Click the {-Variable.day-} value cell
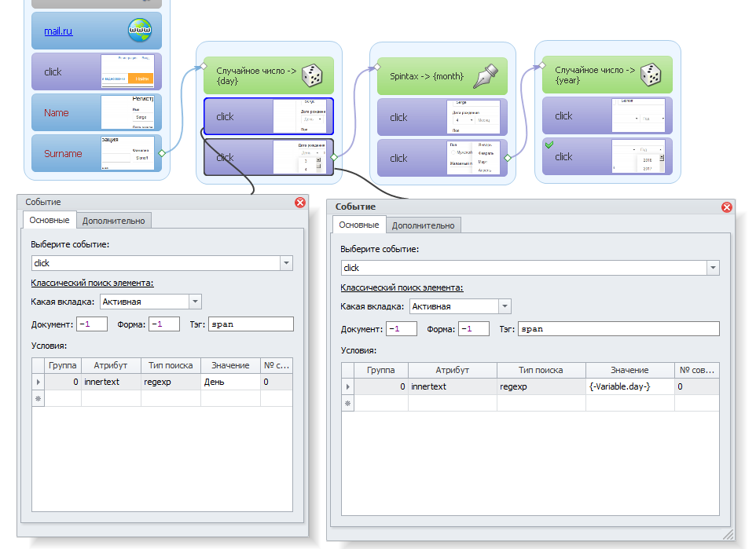Image resolution: width=756 pixels, height=549 pixels. coord(629,386)
